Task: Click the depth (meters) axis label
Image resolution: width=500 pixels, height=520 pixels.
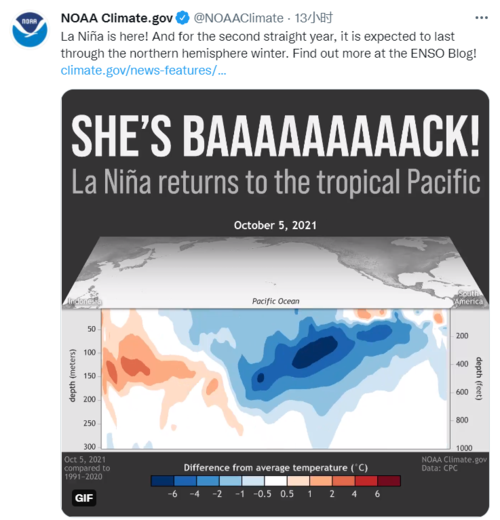Action: (72, 375)
